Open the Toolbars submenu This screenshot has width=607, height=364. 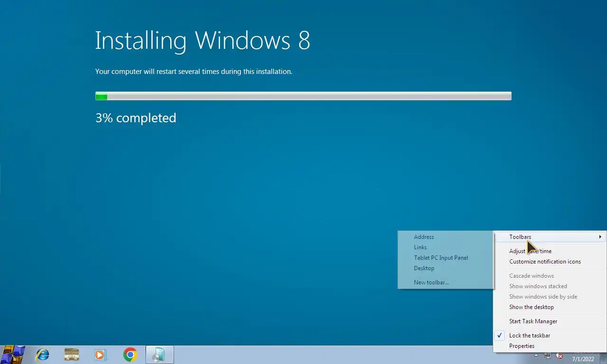click(550, 237)
